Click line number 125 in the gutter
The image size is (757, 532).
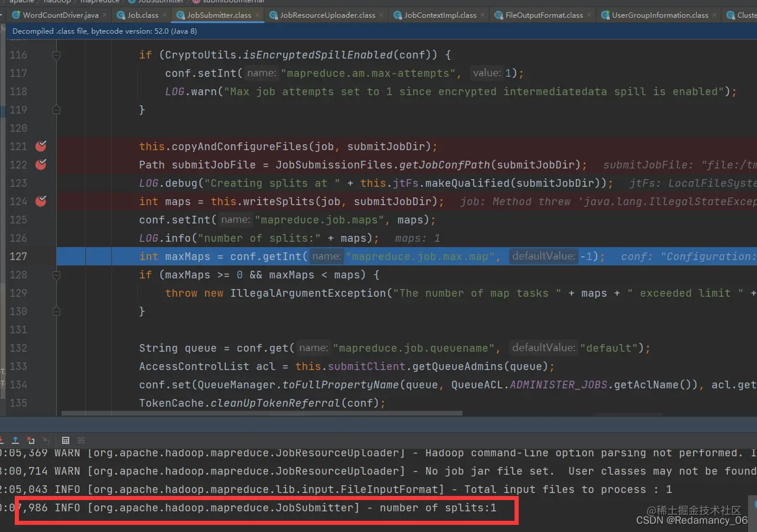point(18,220)
